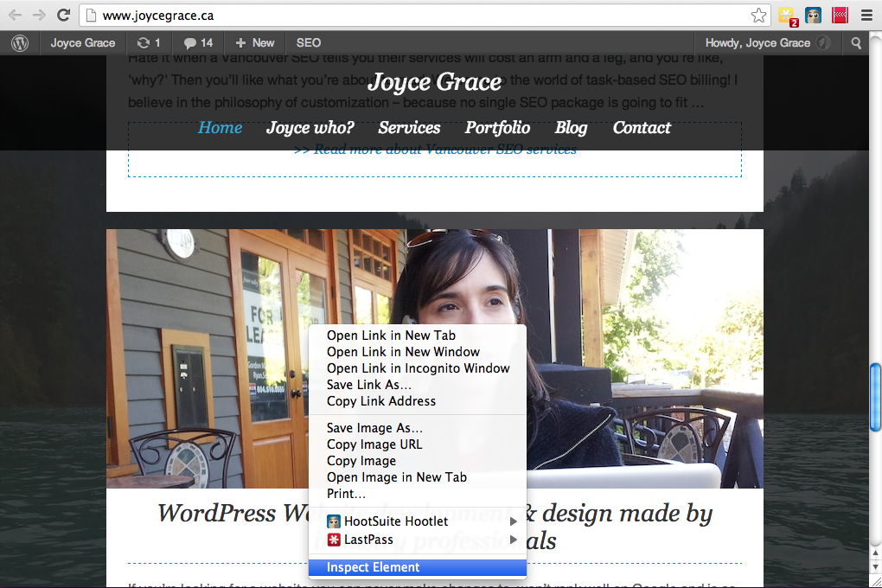Viewport: 882px width, 588px height.
Task: Click the browser back arrow
Action: tap(16, 15)
